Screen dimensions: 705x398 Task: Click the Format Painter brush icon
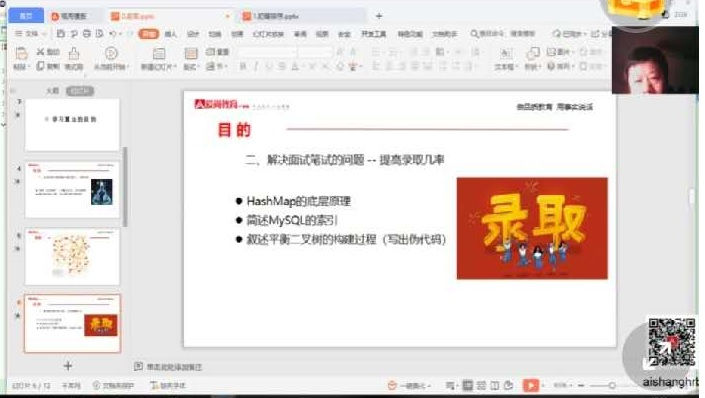tap(74, 54)
